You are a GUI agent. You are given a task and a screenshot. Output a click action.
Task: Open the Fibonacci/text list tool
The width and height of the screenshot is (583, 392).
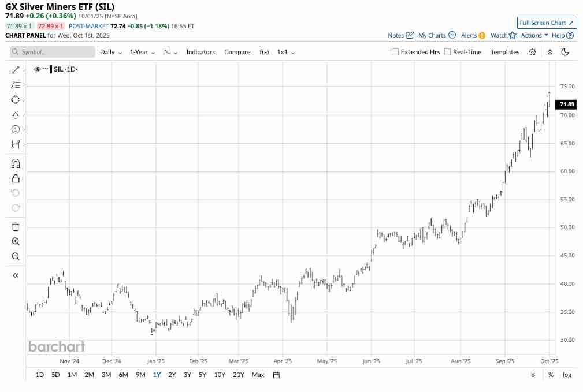click(16, 85)
